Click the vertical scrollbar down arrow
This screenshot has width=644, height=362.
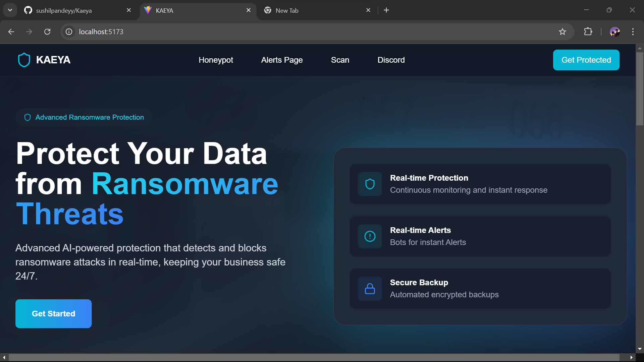[x=640, y=349]
